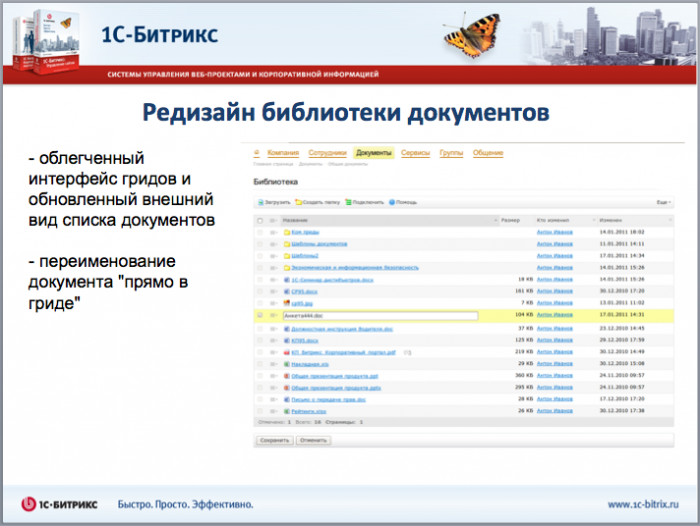Image resolution: width=700 pixels, height=526 pixels.
Task: Click the Отменить button
Action: point(313,440)
